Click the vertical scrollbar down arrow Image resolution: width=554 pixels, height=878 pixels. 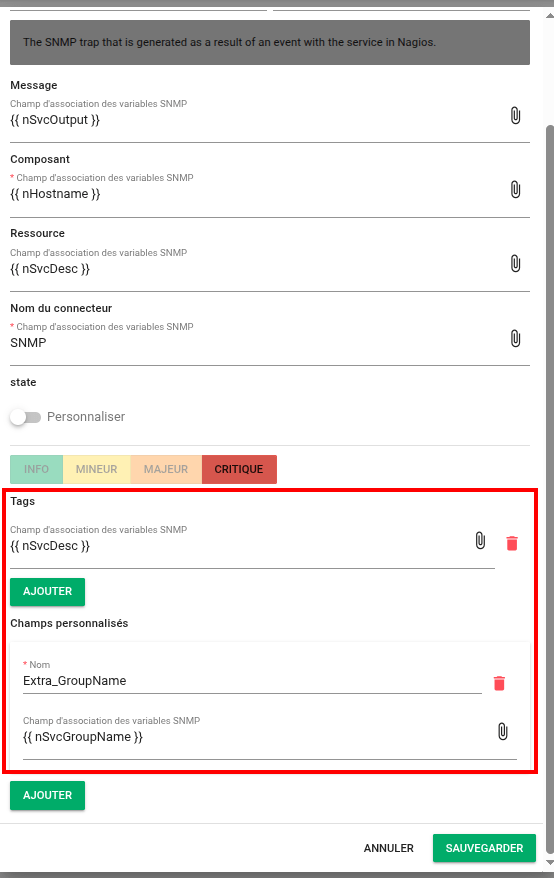click(550, 862)
